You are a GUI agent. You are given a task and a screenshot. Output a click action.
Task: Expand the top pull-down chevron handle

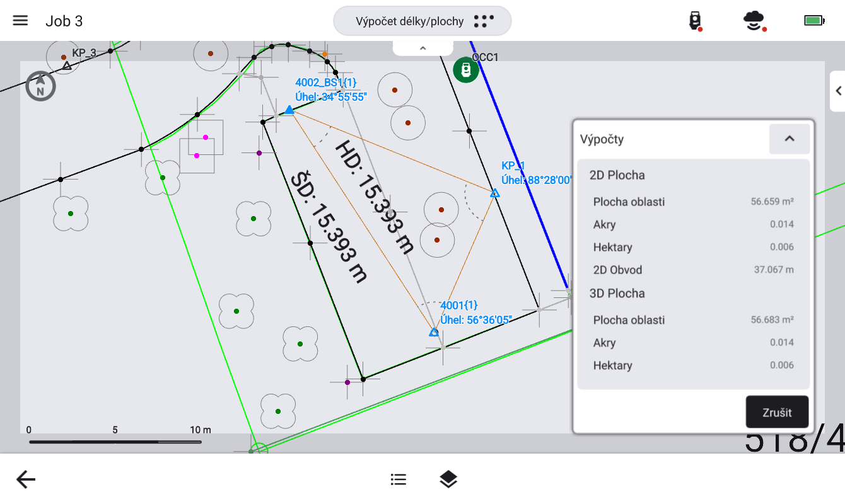point(423,48)
